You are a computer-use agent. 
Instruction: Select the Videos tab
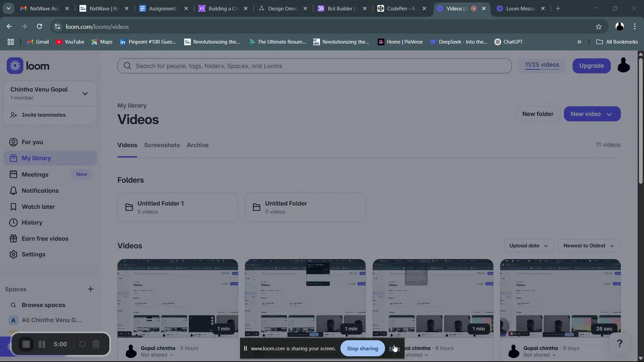pos(127,145)
